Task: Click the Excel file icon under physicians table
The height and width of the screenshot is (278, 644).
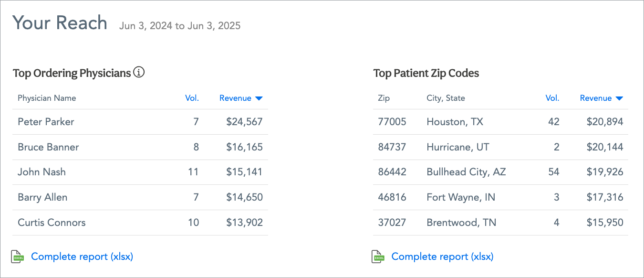Action: (x=18, y=257)
